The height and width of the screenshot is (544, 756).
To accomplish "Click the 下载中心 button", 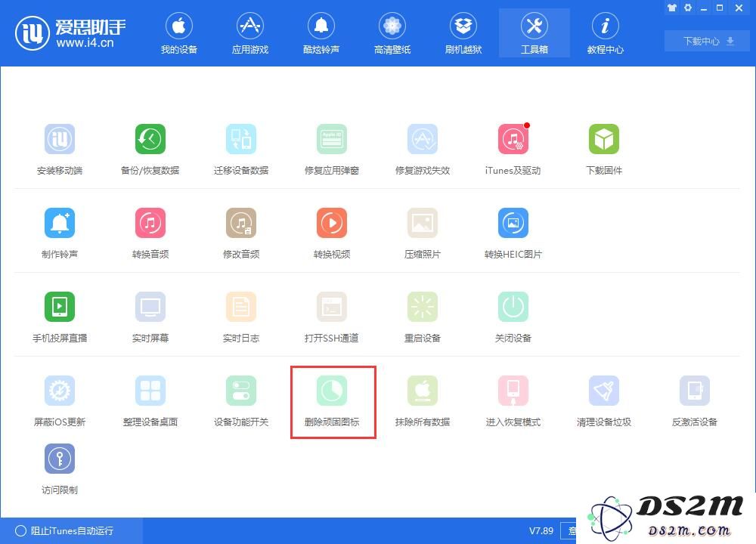I will 707,41.
